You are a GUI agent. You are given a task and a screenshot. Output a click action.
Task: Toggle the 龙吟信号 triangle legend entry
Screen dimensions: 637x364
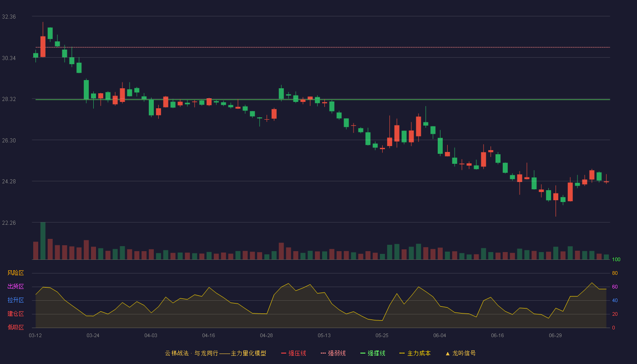click(x=460, y=353)
